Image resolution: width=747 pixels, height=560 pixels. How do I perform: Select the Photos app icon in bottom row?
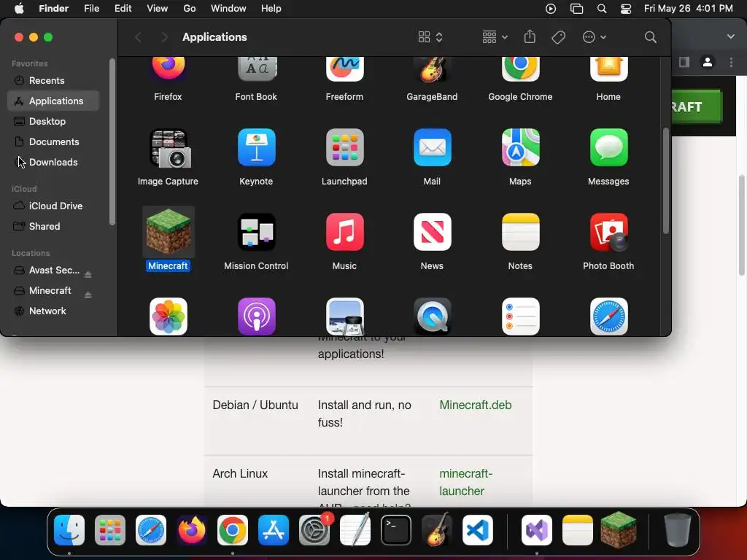[x=169, y=316]
